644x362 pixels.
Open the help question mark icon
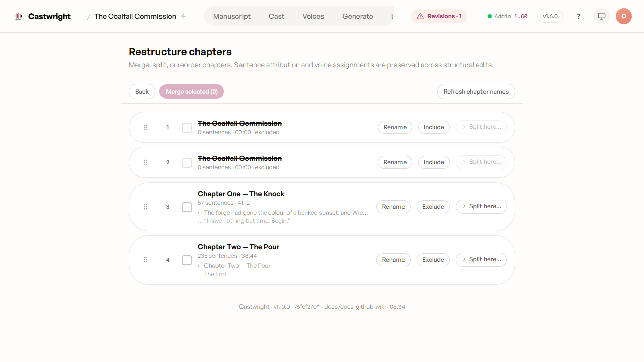pos(579,16)
